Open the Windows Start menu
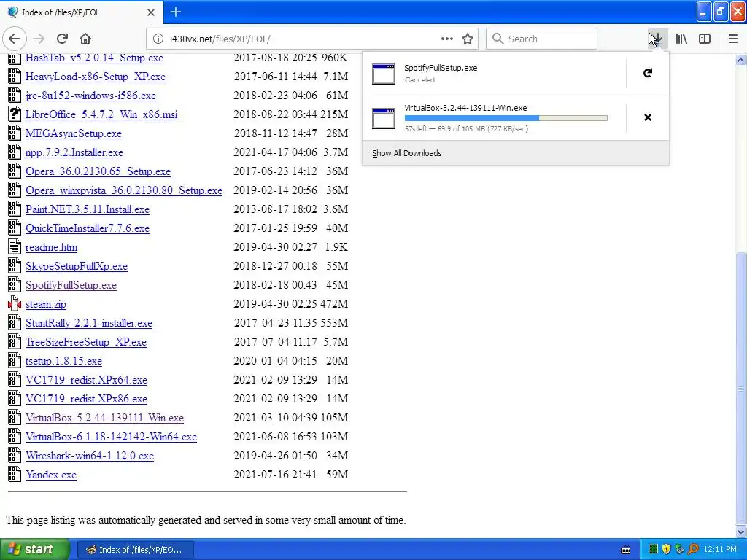Image resolution: width=747 pixels, height=560 pixels. pos(34,550)
